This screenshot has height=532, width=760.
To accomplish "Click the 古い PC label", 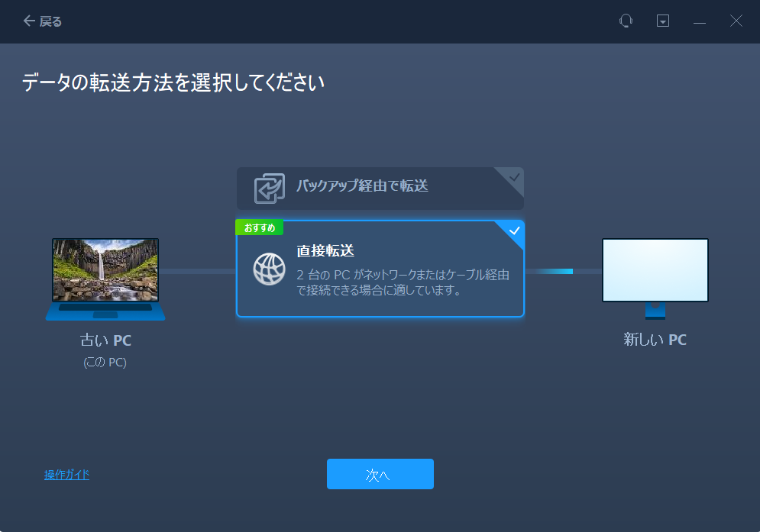I will [105, 340].
